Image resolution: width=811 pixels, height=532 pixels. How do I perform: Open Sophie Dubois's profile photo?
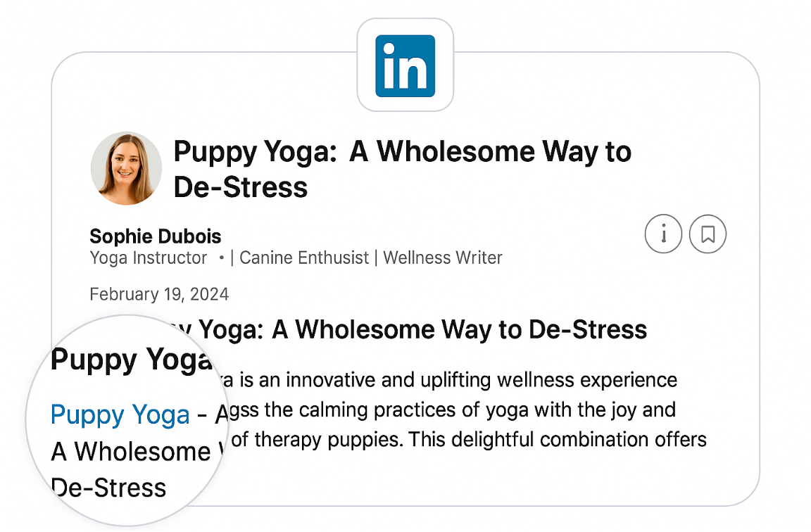pos(126,169)
